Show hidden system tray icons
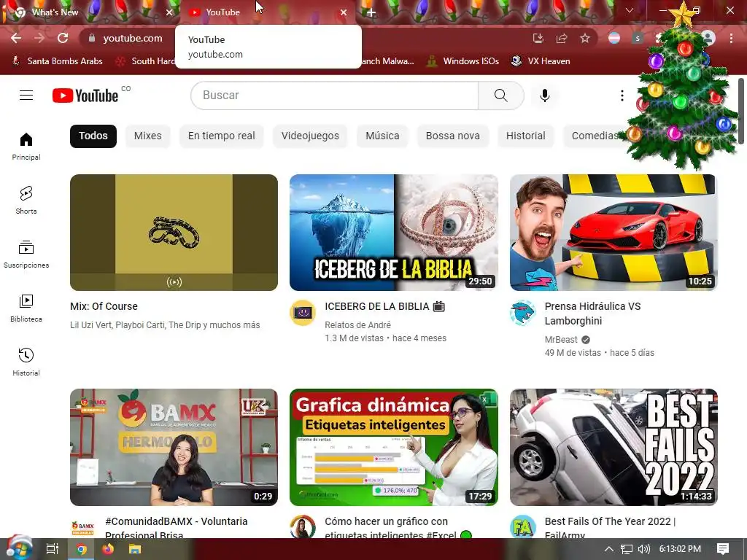Image resolution: width=747 pixels, height=560 pixels. click(609, 549)
